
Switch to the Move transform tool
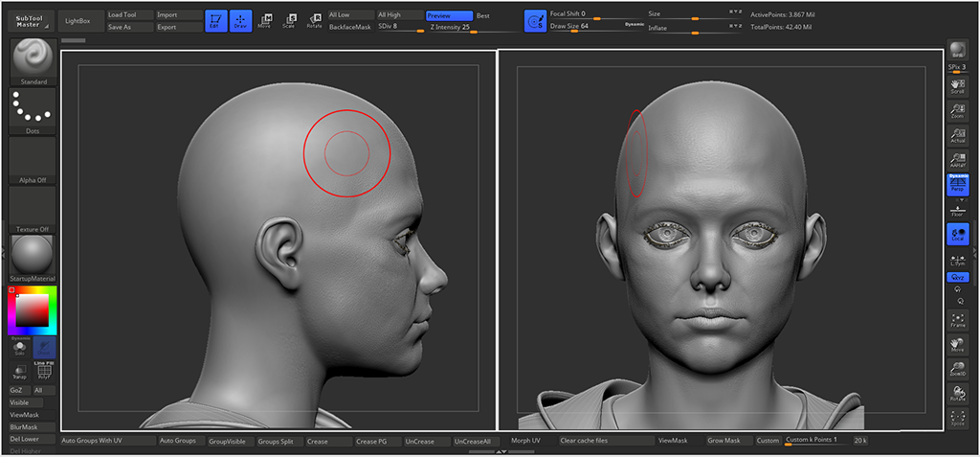pyautogui.click(x=264, y=20)
